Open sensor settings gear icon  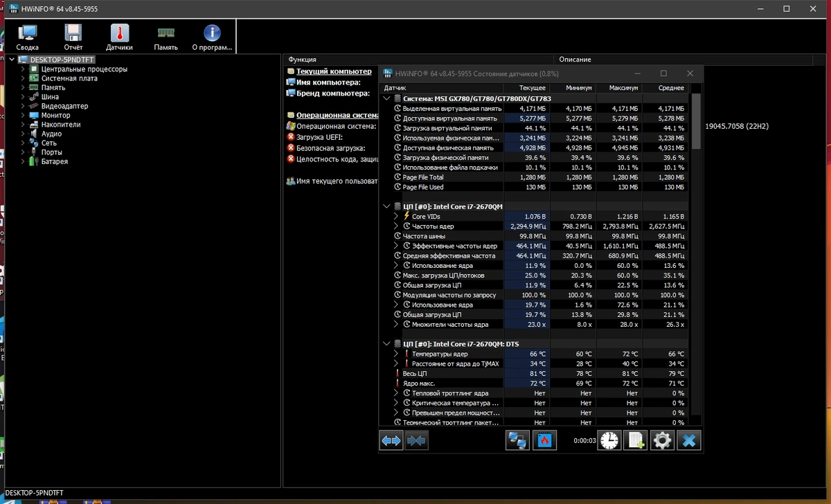point(662,440)
